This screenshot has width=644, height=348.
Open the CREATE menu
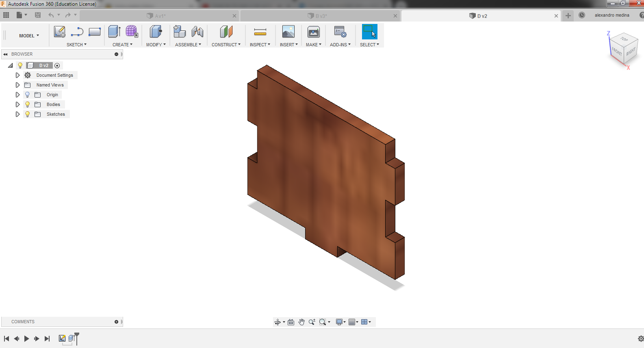click(122, 45)
